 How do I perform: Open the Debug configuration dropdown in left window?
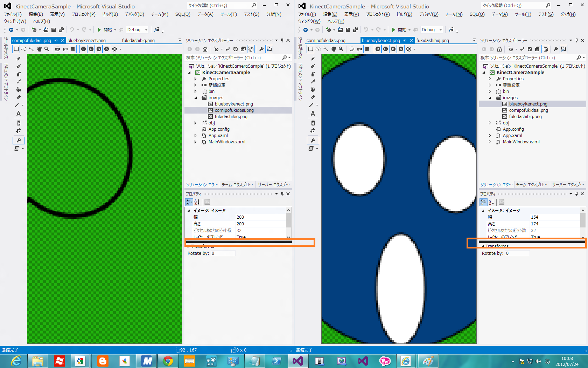pos(146,30)
